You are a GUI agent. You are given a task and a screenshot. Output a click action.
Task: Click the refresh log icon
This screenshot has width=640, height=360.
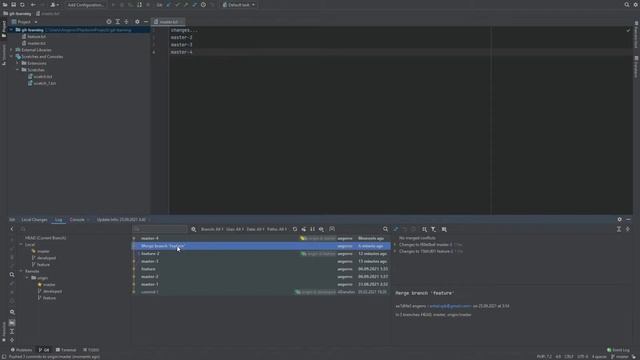coord(295,229)
